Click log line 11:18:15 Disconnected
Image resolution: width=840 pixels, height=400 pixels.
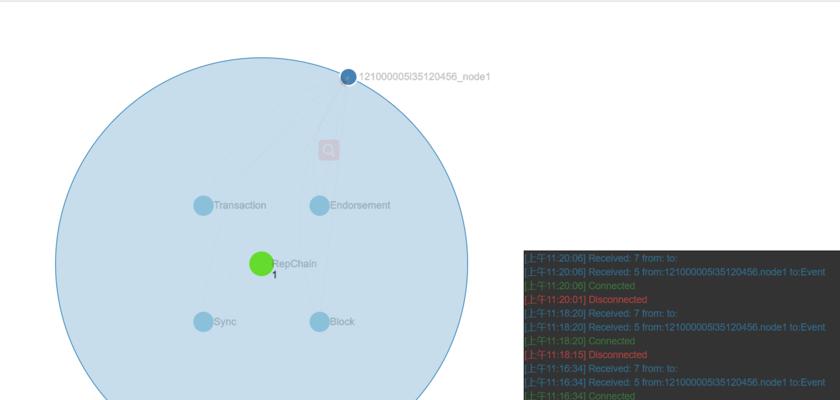586,355
